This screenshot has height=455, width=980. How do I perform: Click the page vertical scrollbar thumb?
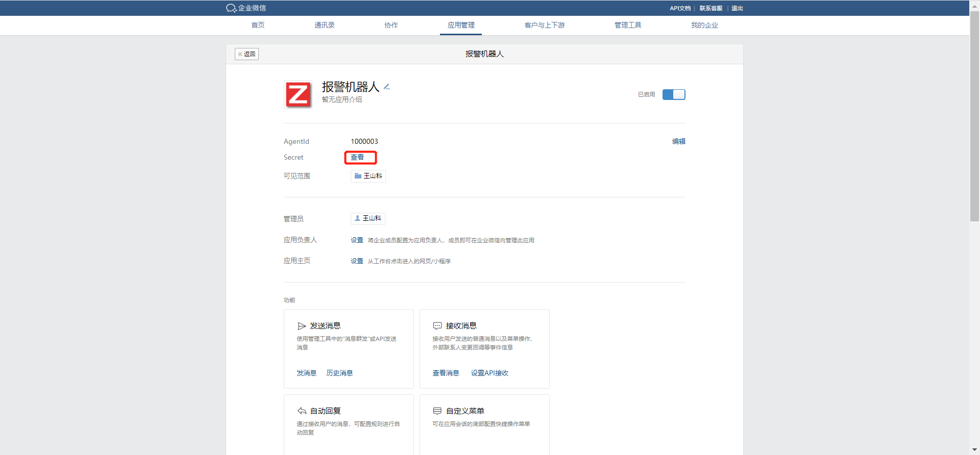tap(975, 116)
